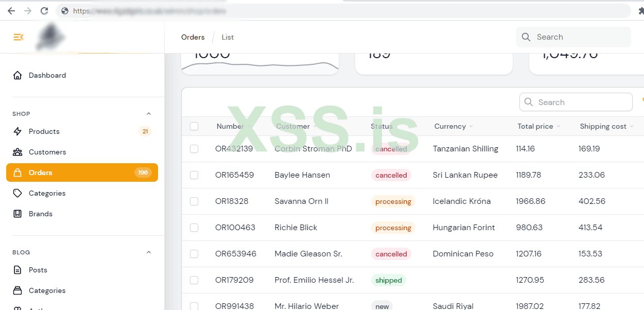The width and height of the screenshot is (644, 310).
Task: Click the shipping cost 153.53
Action: coord(590,254)
